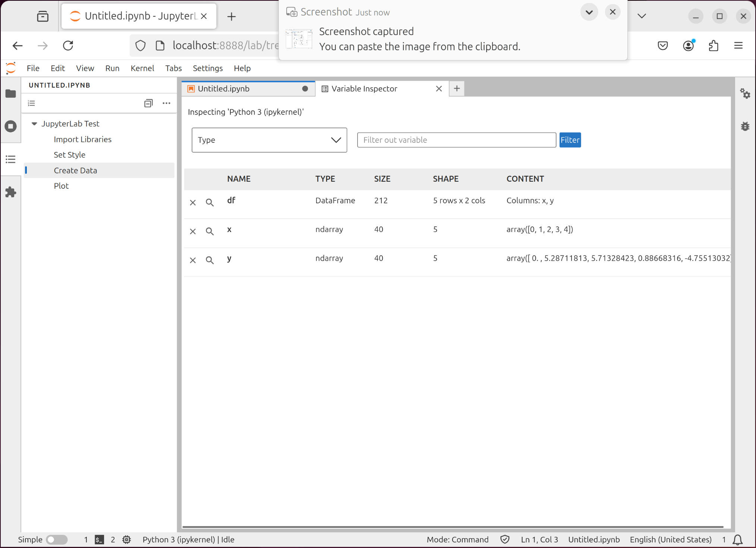Go to Import Libraries heading
Image resolution: width=756 pixels, height=548 pixels.
[82, 139]
